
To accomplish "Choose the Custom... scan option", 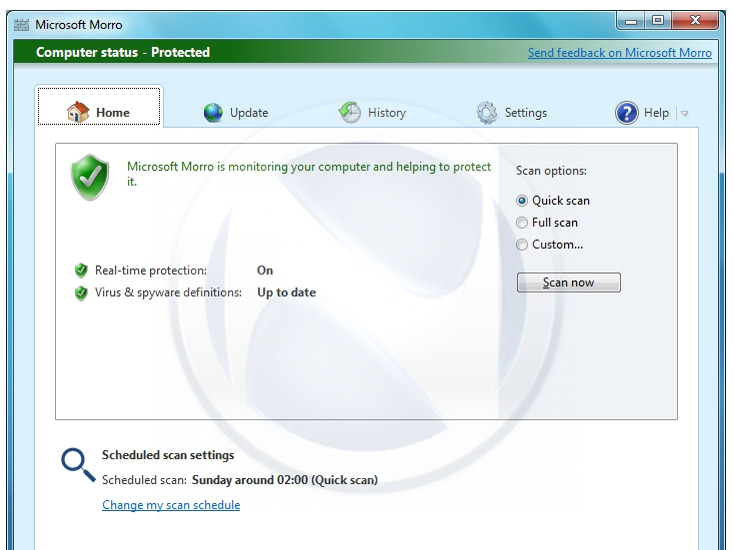I will coord(550,245).
